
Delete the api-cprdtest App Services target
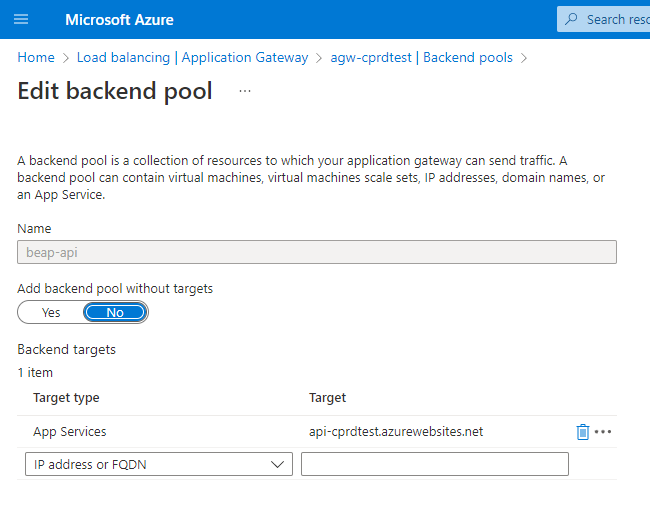[x=583, y=432]
